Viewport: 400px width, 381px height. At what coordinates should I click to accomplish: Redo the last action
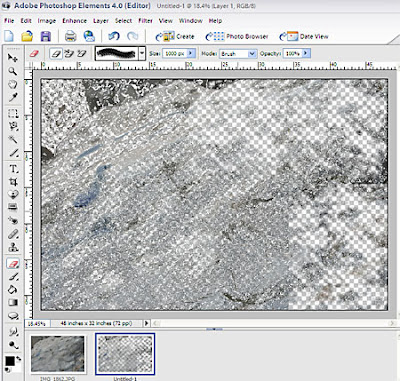point(133,36)
